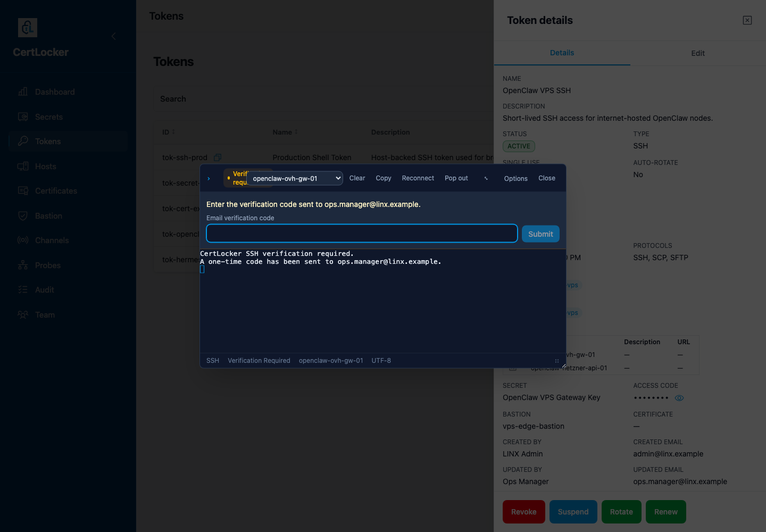Copy the tok-ssh-prod token ID

coord(218,157)
